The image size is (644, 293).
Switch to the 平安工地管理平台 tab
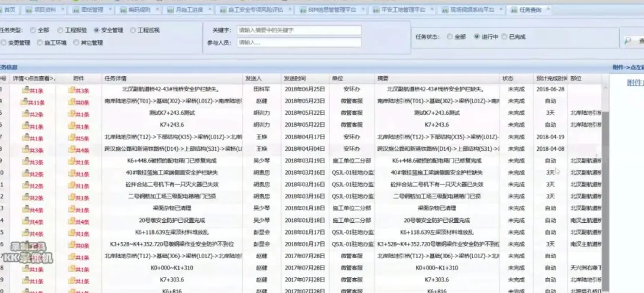402,9
